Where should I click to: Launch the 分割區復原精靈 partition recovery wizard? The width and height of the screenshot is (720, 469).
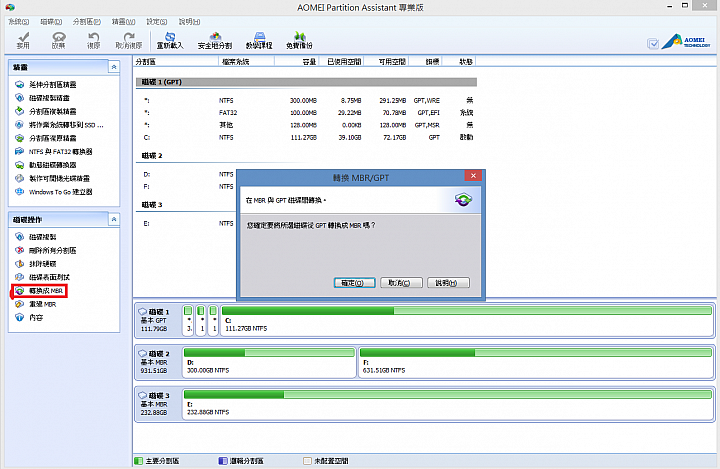click(x=46, y=138)
